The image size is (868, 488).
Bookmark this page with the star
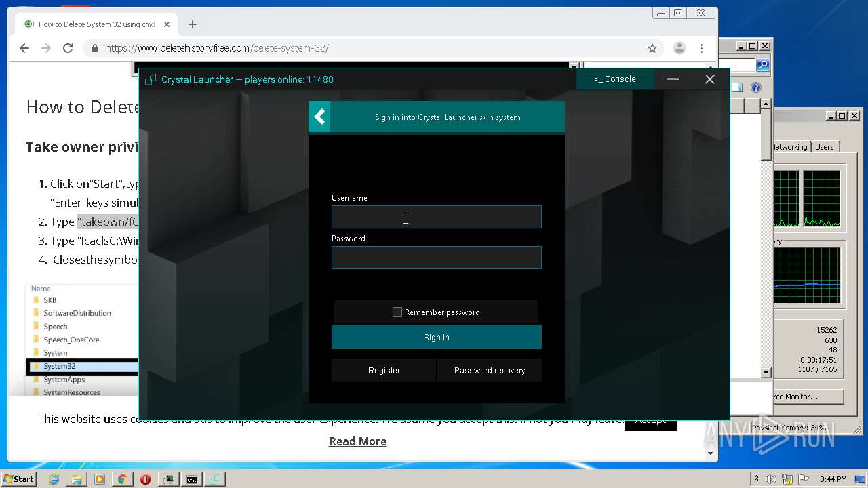(x=652, y=48)
